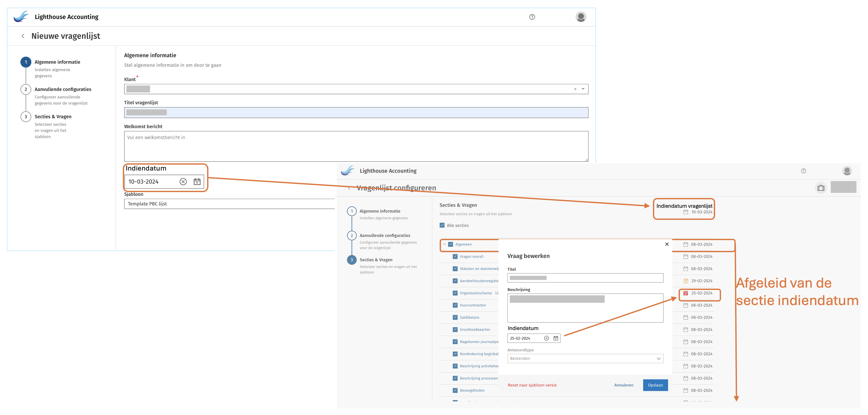Open calendar picker next to 10-03-2024 date

click(197, 182)
